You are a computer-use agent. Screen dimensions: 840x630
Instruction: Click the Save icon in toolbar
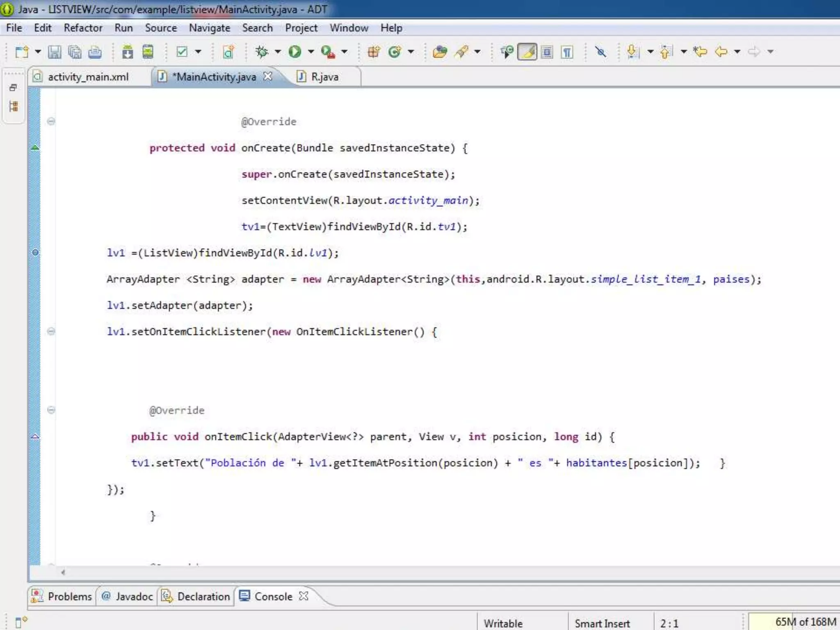pyautogui.click(x=54, y=52)
